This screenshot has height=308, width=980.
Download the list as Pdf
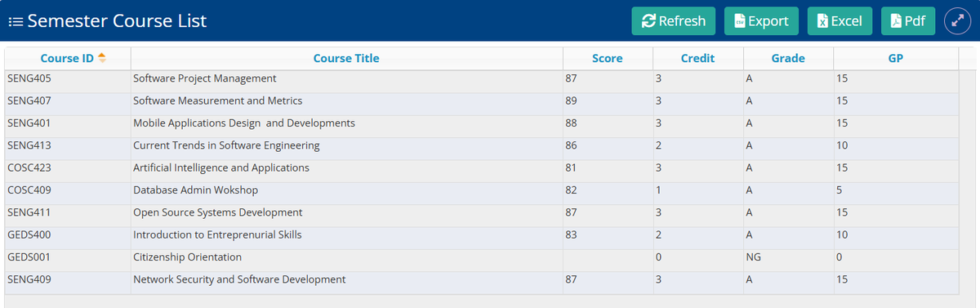pos(907,21)
